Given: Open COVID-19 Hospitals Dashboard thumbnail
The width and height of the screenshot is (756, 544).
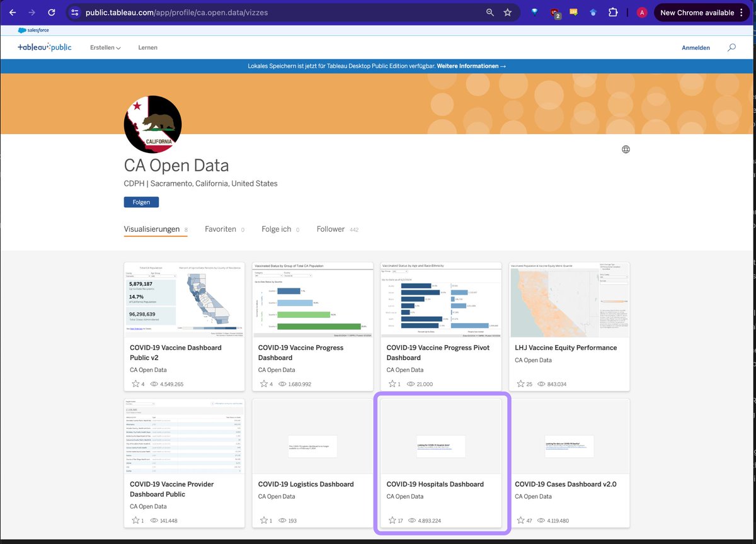Looking at the screenshot, I should (441, 436).
